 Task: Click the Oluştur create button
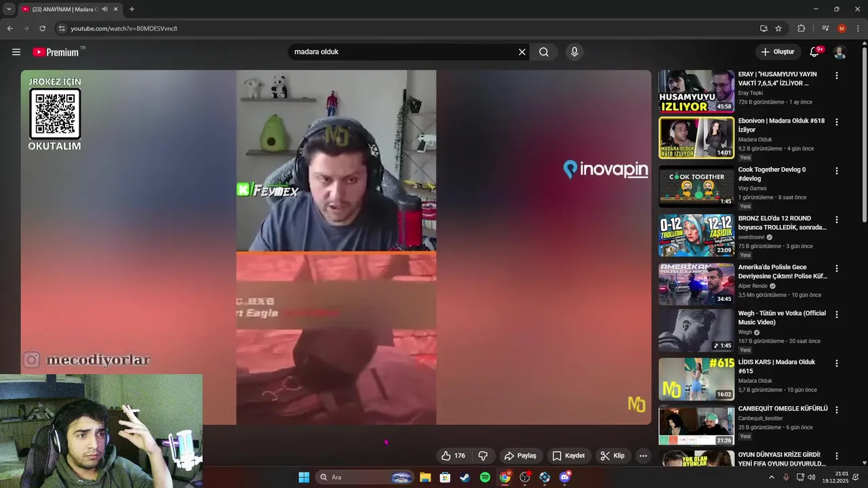click(x=777, y=52)
